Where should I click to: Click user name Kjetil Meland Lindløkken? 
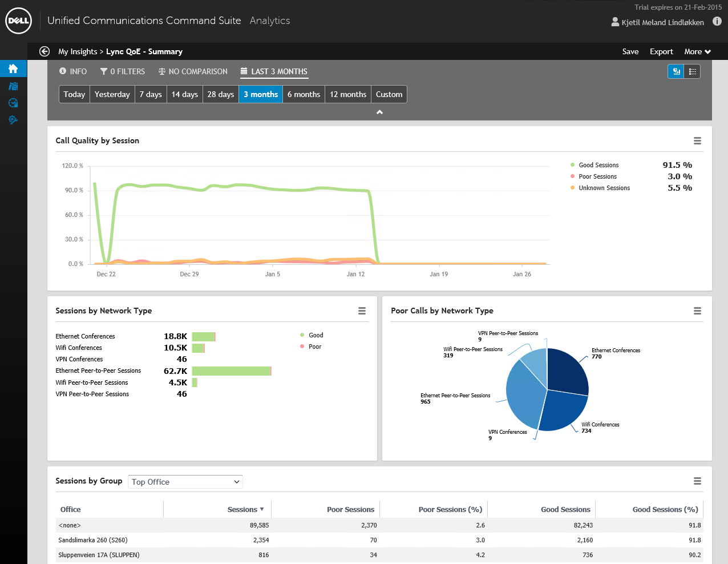662,22
